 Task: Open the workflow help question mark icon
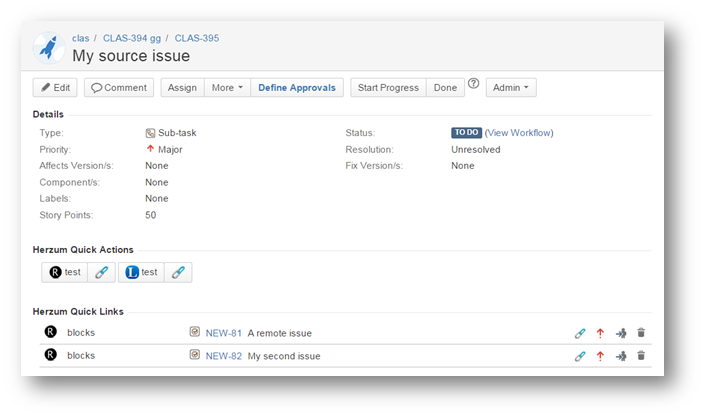coord(474,85)
